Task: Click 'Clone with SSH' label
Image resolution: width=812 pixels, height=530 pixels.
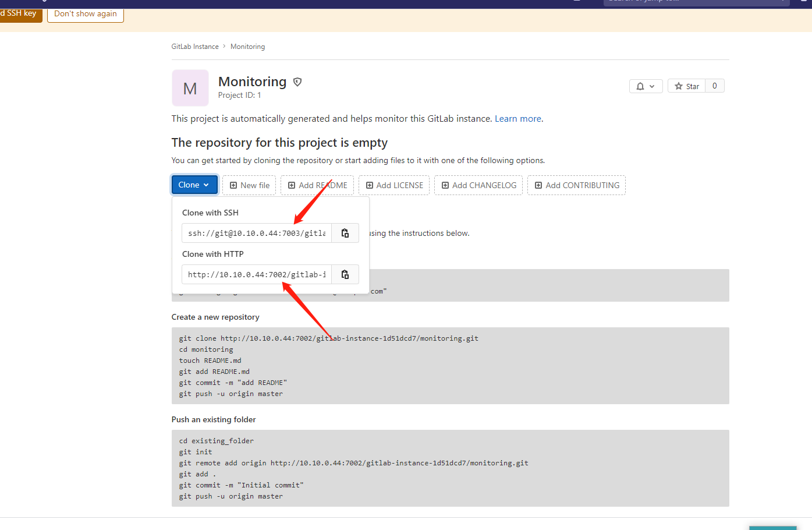Action: 210,213
